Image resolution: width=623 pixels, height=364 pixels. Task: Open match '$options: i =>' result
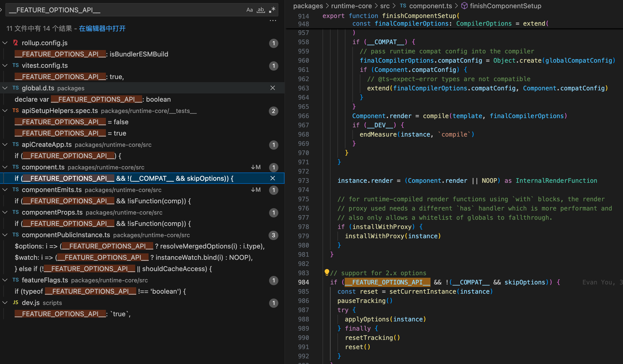tap(140, 246)
